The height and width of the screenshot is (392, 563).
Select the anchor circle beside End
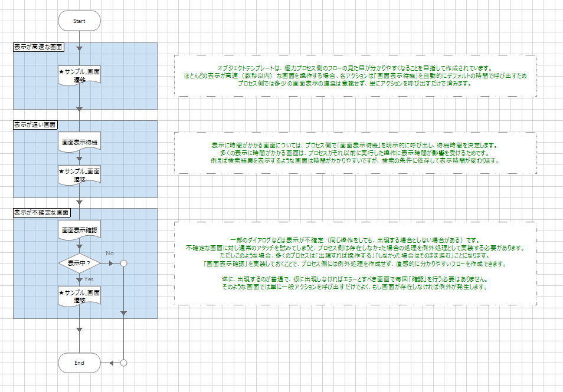(x=123, y=363)
